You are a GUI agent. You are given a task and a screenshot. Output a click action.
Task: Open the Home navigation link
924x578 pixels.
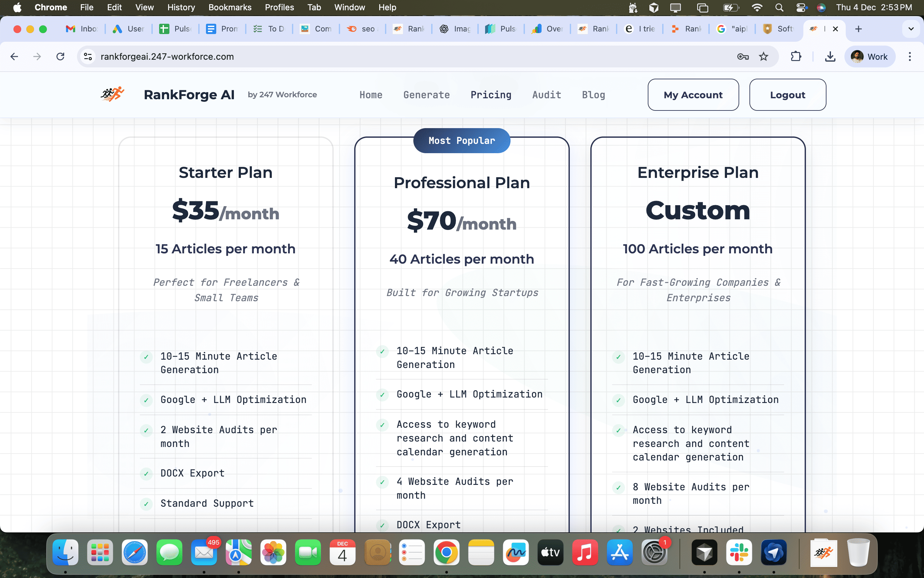371,95
